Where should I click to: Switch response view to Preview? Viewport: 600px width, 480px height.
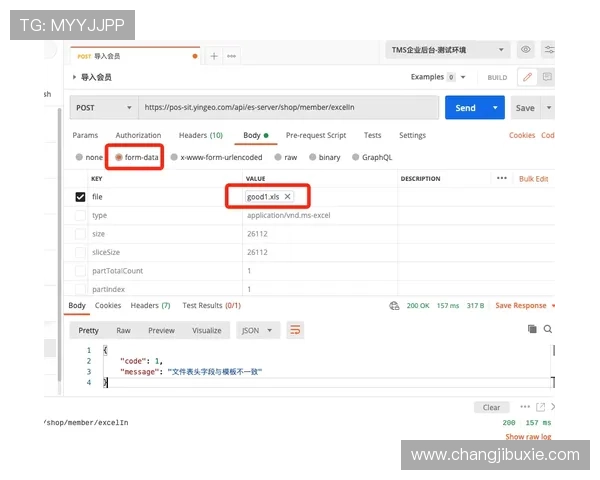click(x=161, y=330)
